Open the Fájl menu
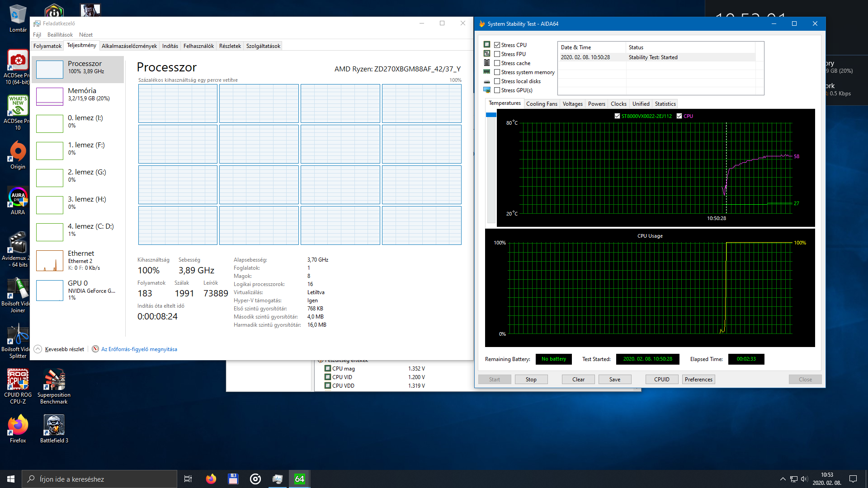Screen dimensions: 868x488 click(37, 35)
